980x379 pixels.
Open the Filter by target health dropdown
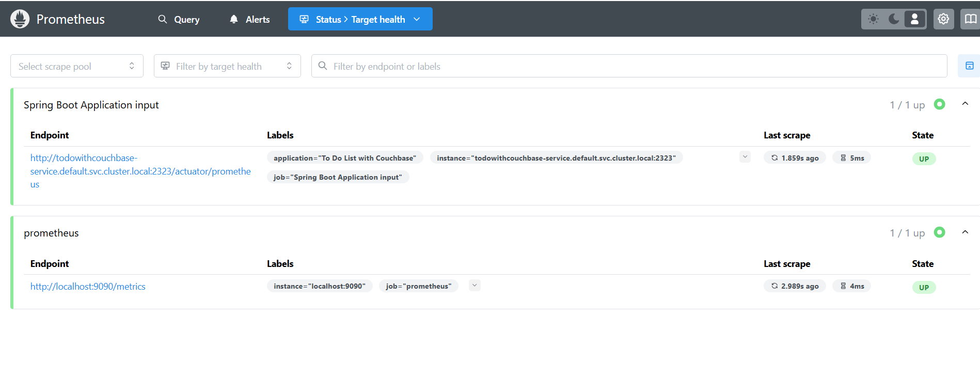tap(227, 66)
